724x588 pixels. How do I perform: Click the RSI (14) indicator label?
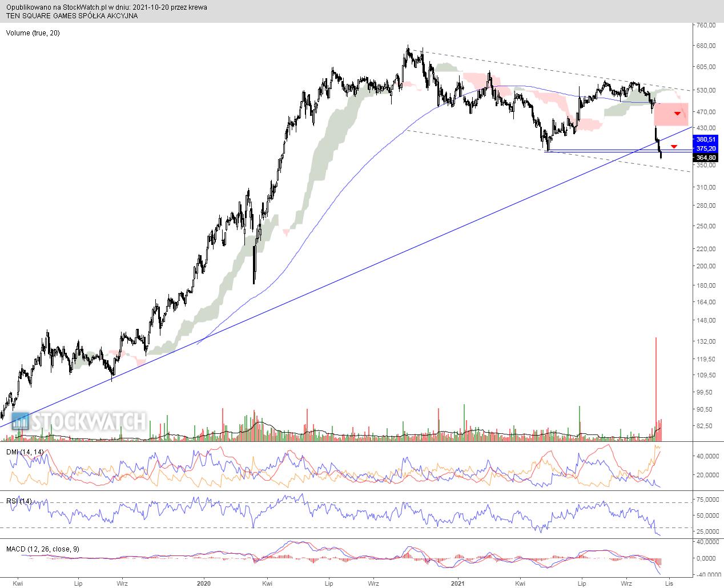[19, 501]
